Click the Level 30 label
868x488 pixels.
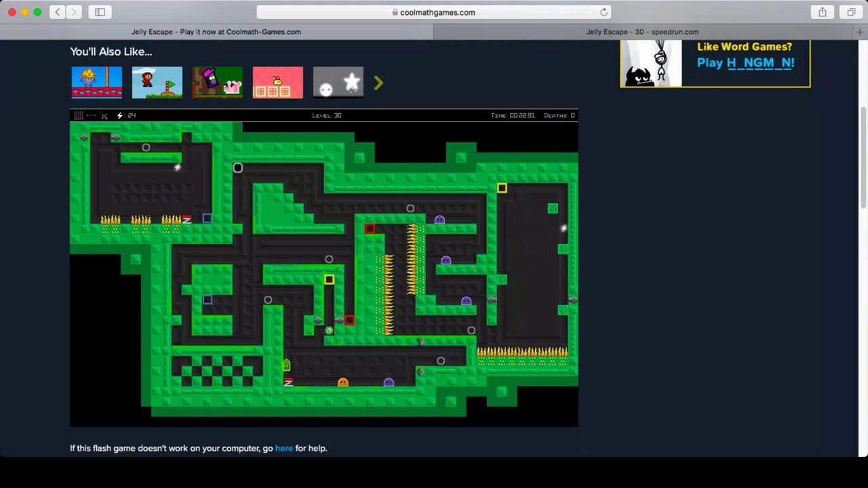point(327,115)
